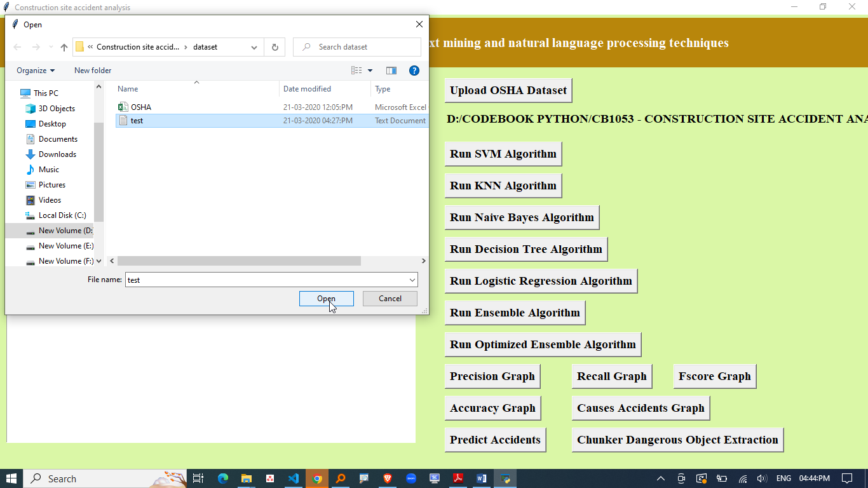Open view options dropdown arrow
The width and height of the screenshot is (868, 488).
370,71
